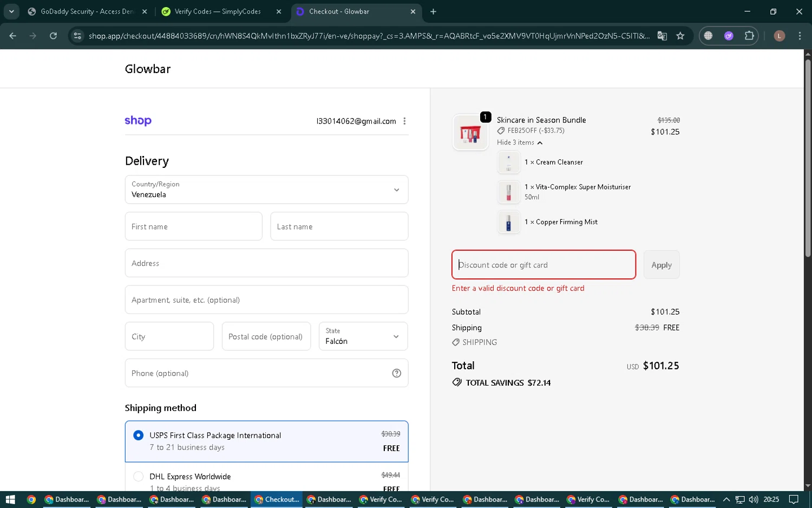Screen dimensions: 812x508
Task: Click the Total Savings tag icon
Action: point(457,382)
